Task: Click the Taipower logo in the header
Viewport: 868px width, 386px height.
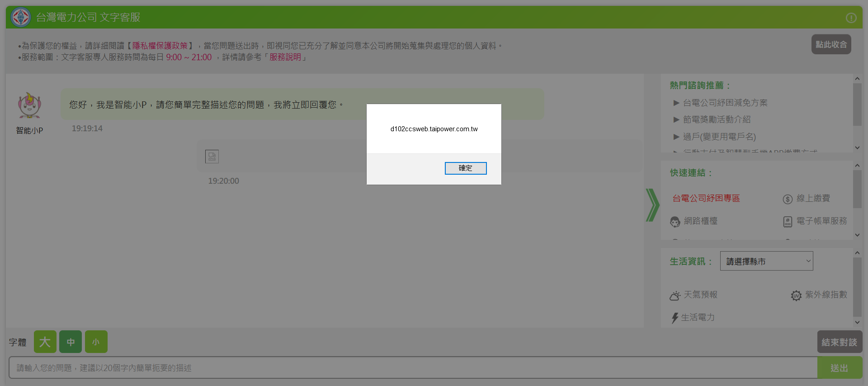Action: [21, 17]
